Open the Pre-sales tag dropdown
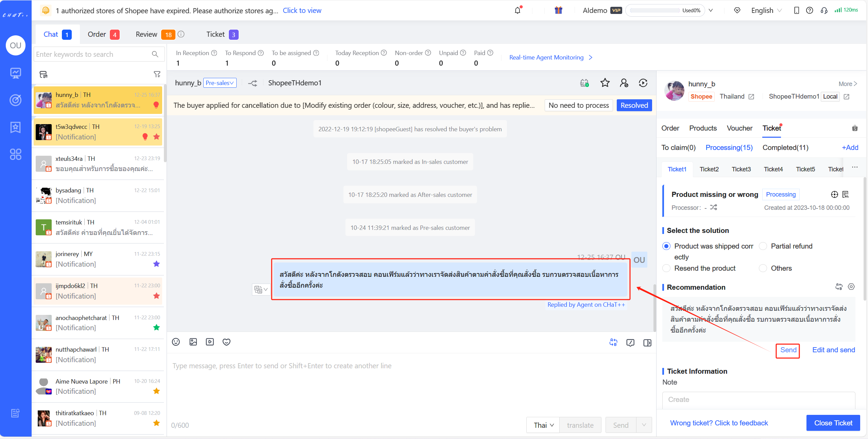The image size is (868, 439). pos(220,83)
